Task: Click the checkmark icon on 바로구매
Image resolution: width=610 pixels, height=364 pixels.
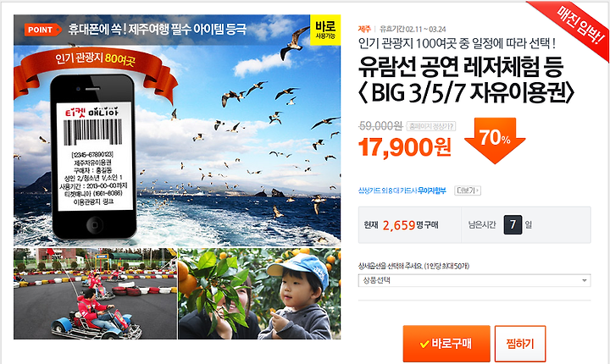Action: coord(424,344)
